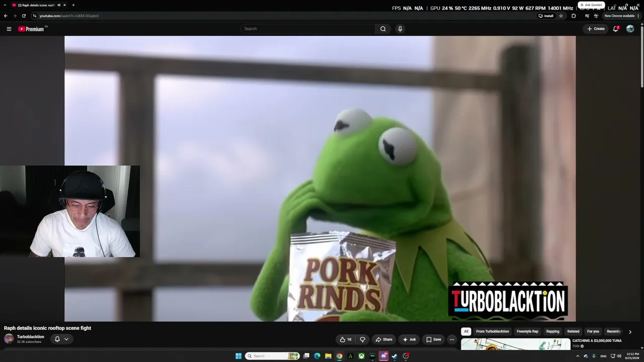Start voice search with the microphone
Image resolution: width=644 pixels, height=362 pixels.
coord(400,29)
